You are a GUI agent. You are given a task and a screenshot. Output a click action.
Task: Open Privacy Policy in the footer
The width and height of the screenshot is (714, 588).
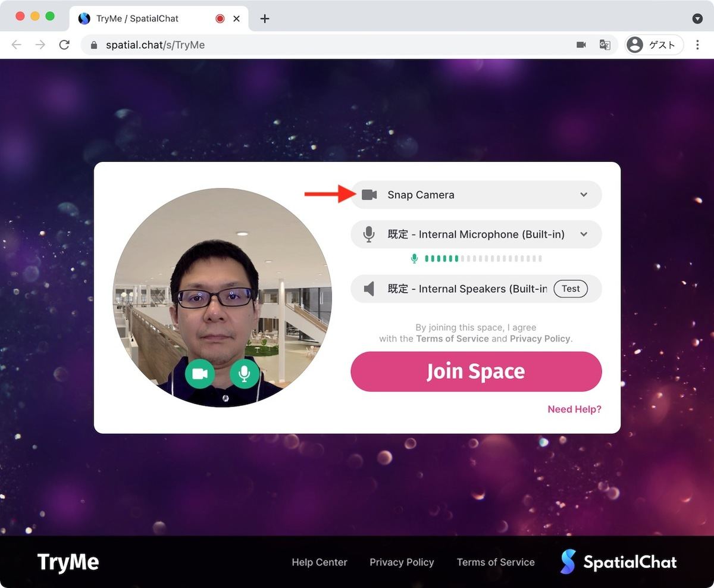402,562
